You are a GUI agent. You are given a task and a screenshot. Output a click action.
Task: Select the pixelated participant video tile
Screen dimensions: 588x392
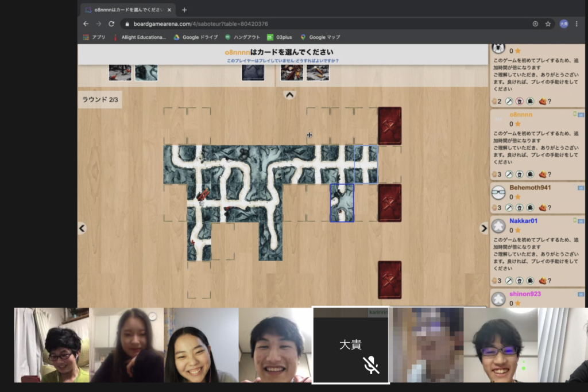(427, 345)
